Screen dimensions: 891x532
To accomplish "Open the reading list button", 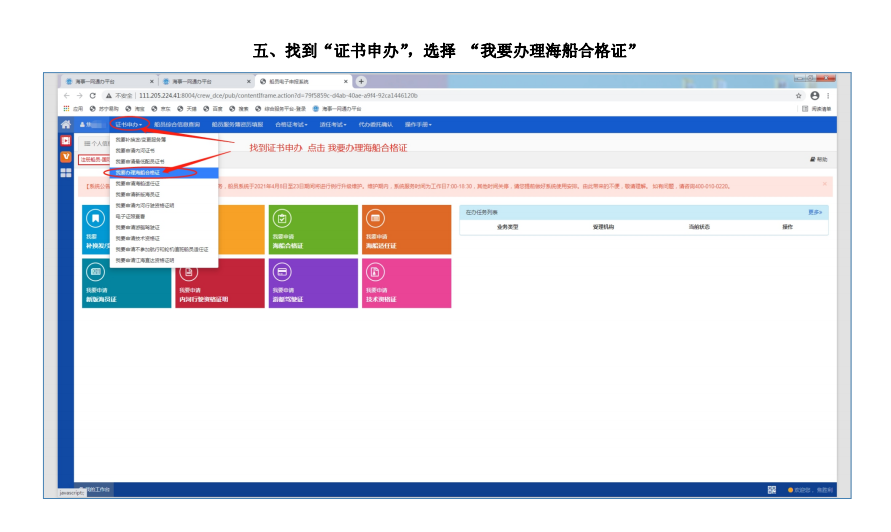I will [817, 109].
